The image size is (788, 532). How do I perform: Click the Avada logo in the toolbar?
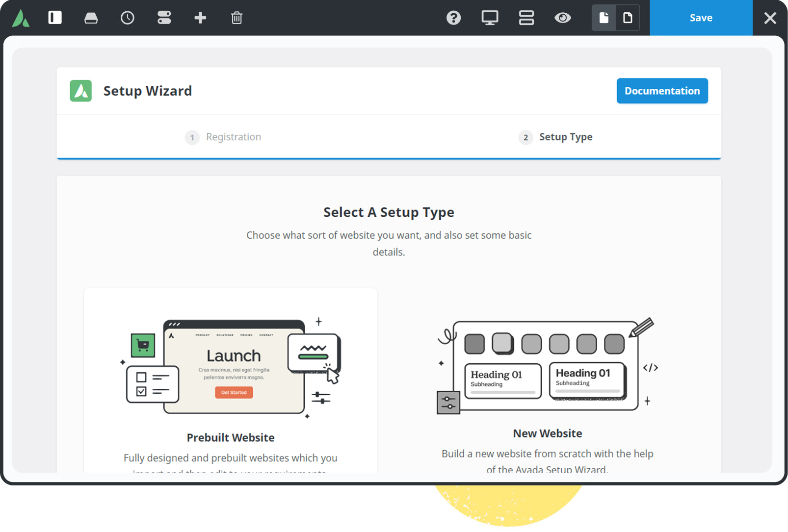tap(21, 18)
